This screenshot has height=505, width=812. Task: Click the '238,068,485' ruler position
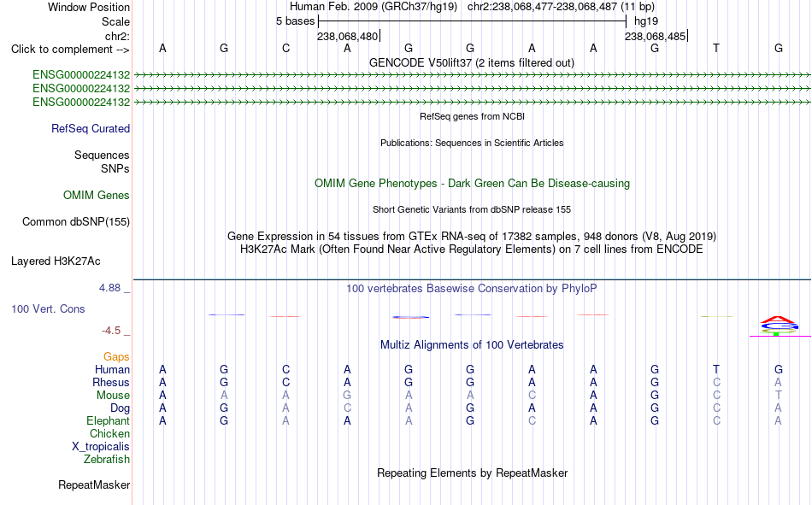655,36
